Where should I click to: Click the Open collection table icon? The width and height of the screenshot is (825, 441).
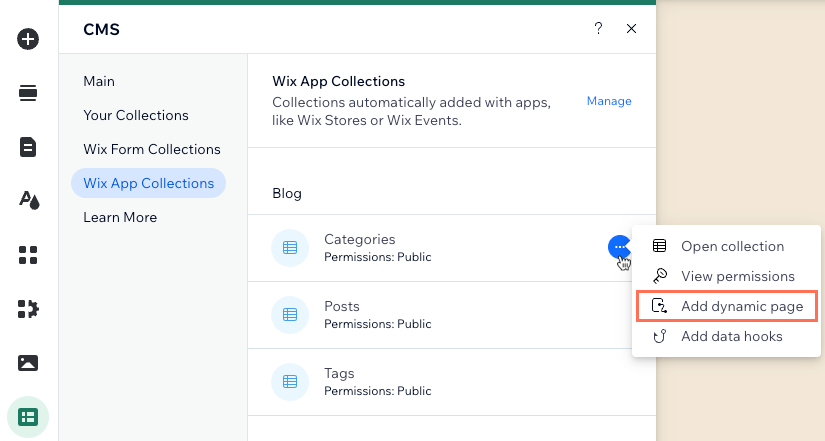click(659, 246)
